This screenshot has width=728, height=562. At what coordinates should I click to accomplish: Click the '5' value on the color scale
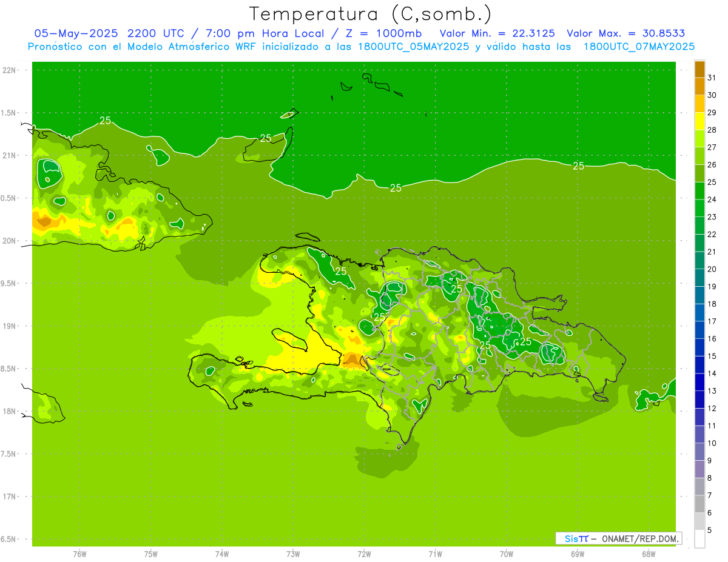tap(710, 530)
